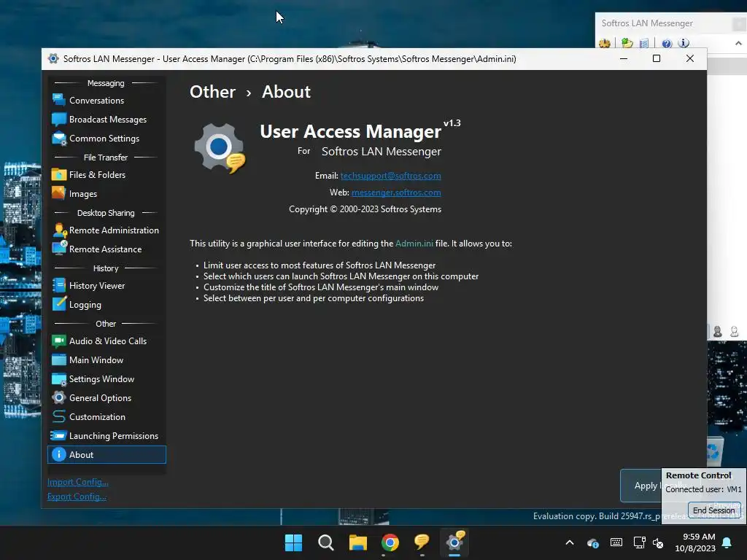This screenshot has width=747, height=560.
Task: Collapse Softros Messenger toolbar with the chevron
Action: (x=738, y=43)
